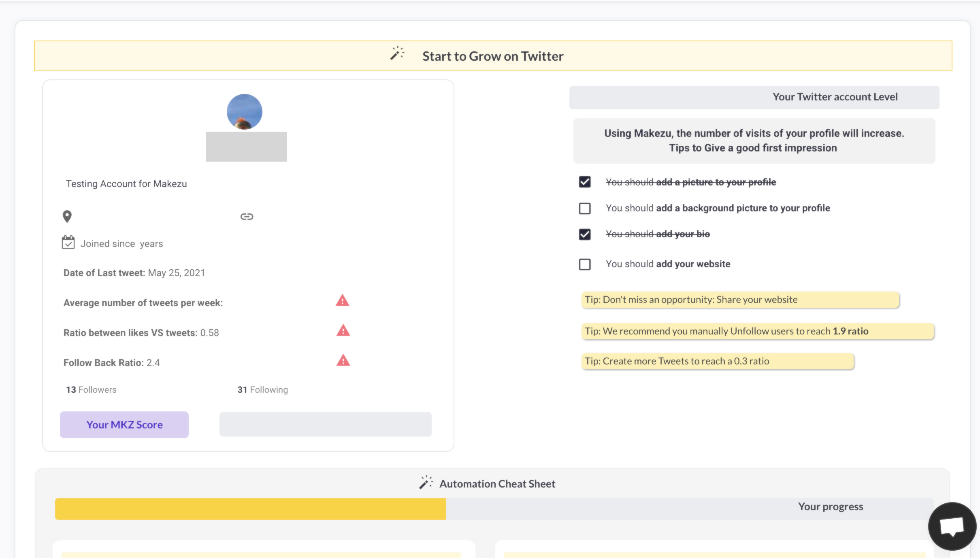Click the Automation Cheat Sheet wand icon
This screenshot has width=980, height=558.
(x=426, y=483)
